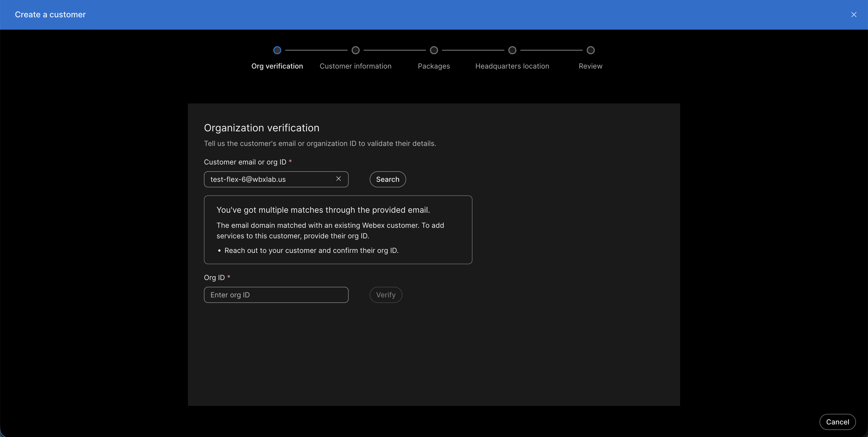
Task: Switch to the Packages step
Action: [434, 66]
